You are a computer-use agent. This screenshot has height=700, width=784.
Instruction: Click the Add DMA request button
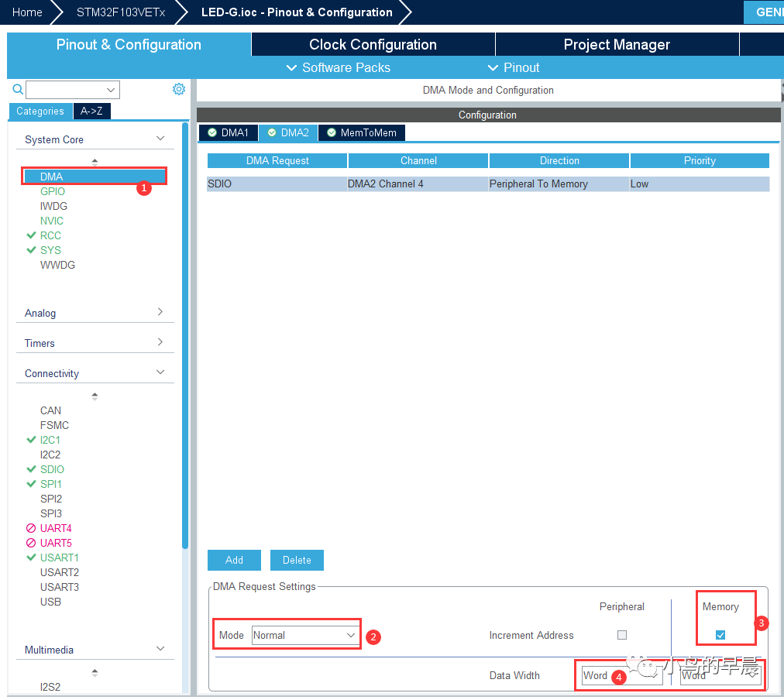click(234, 560)
